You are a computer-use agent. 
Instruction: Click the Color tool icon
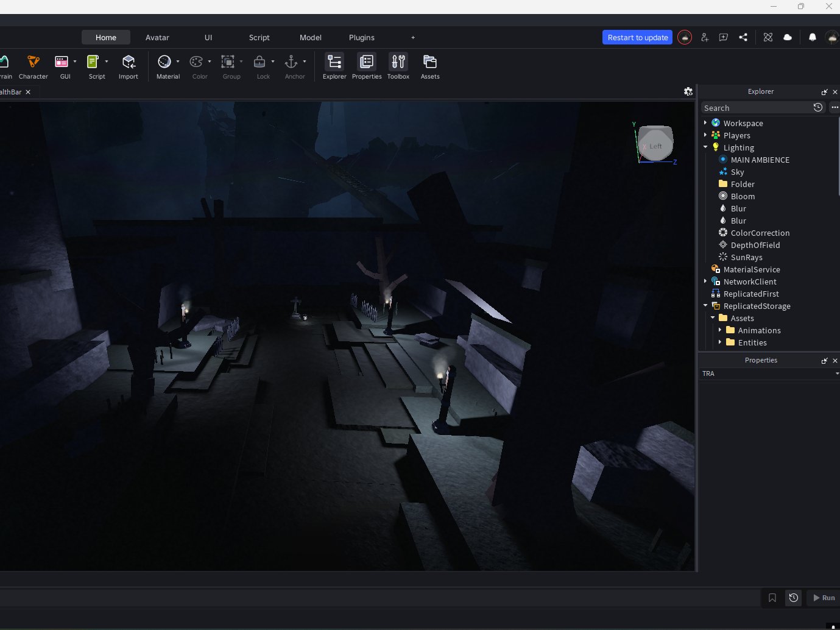(196, 62)
